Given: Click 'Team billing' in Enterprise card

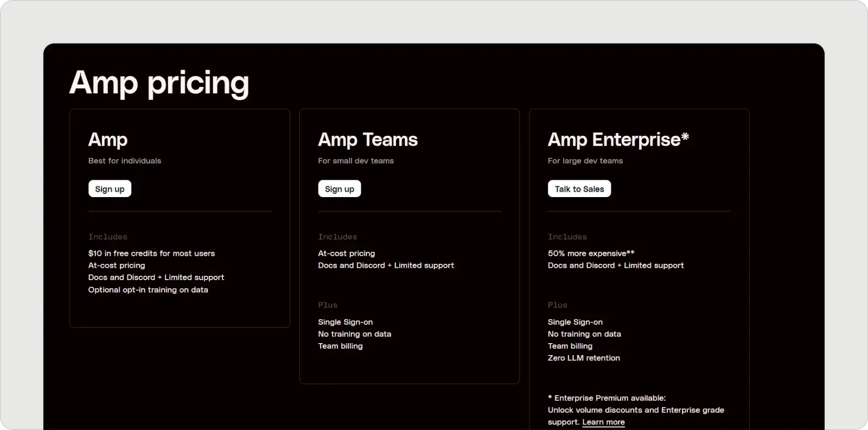Looking at the screenshot, I should [x=570, y=346].
